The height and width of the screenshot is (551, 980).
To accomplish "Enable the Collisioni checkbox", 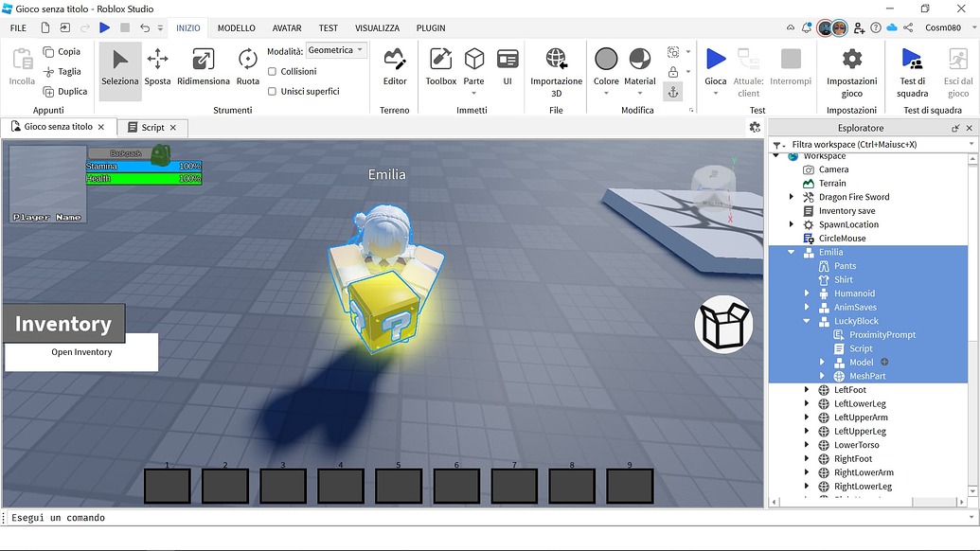I will point(273,72).
